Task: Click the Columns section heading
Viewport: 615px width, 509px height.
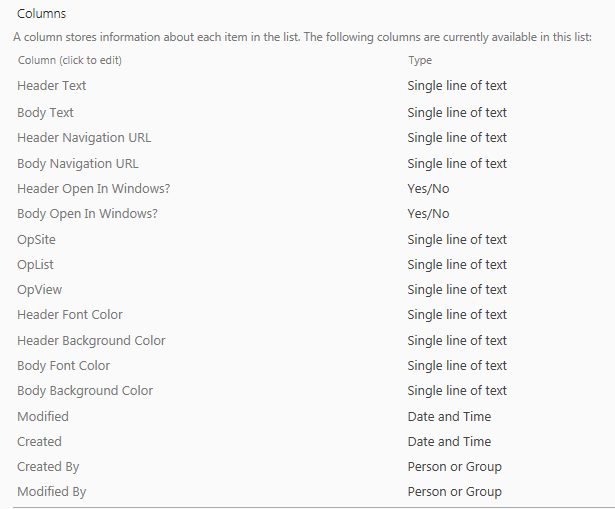Action: (42, 14)
